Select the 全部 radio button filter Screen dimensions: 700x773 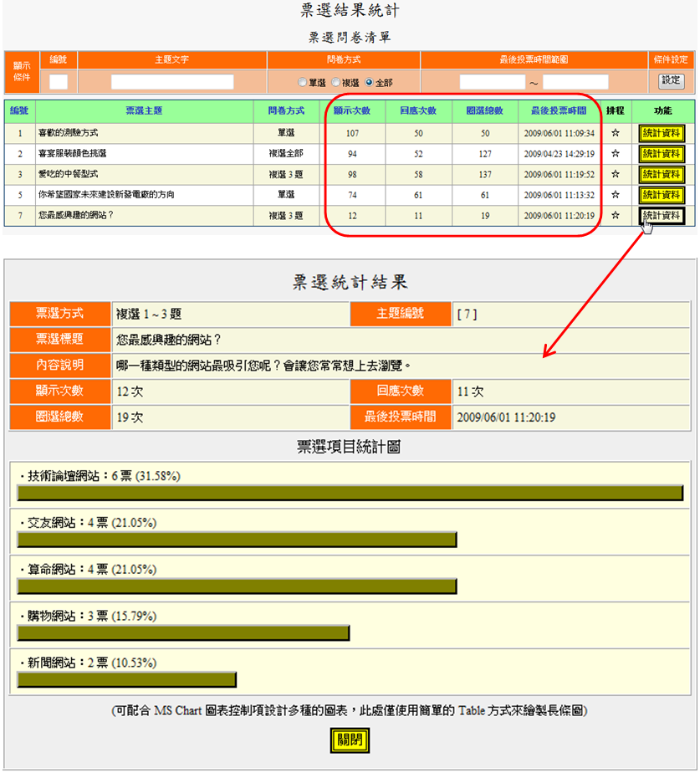369,82
